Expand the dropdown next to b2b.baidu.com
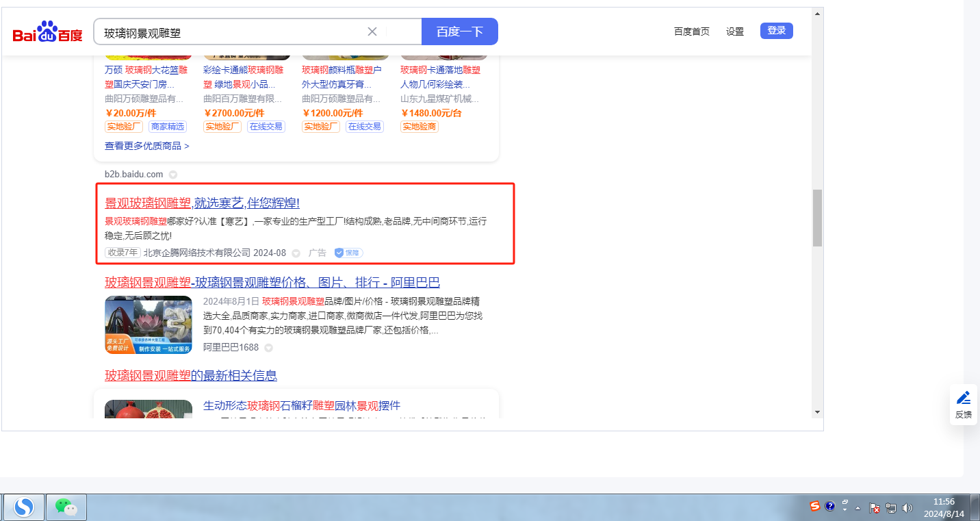The width and height of the screenshot is (980, 521). [x=173, y=175]
